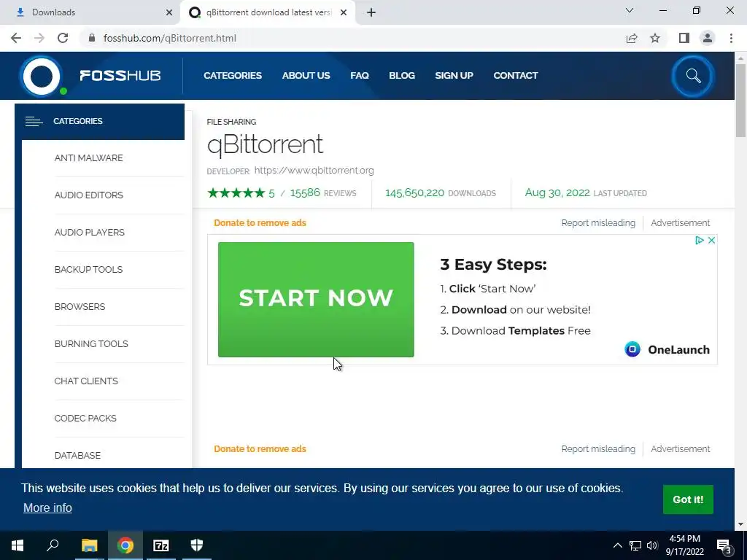Open the tab search dropdown arrow
This screenshot has width=747, height=560.
pyautogui.click(x=630, y=10)
